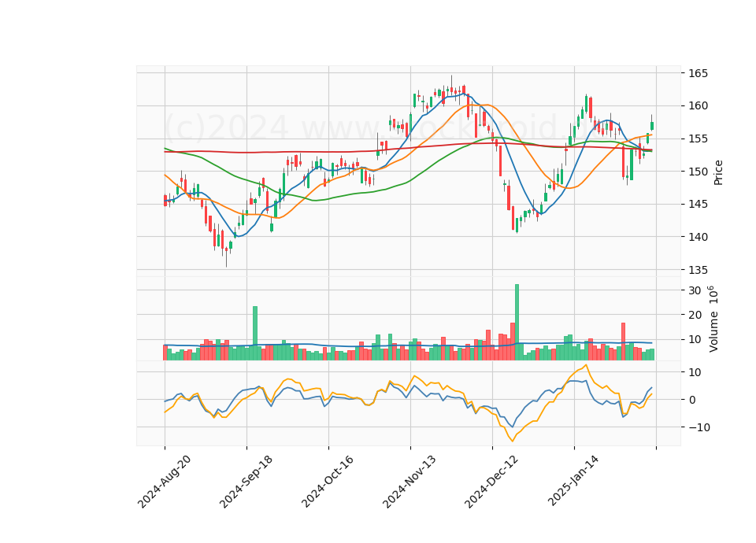Click the tallest green volume bar above 30
The width and height of the screenshot is (756, 543).
coord(517,323)
